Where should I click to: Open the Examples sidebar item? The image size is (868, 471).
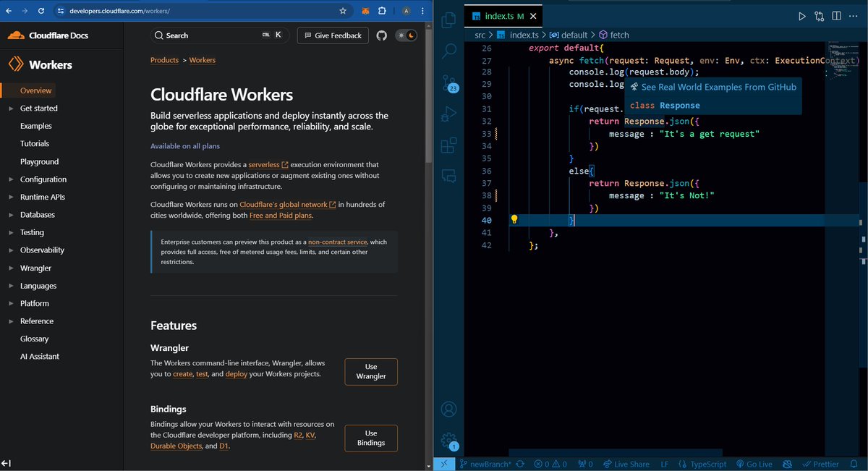36,126
